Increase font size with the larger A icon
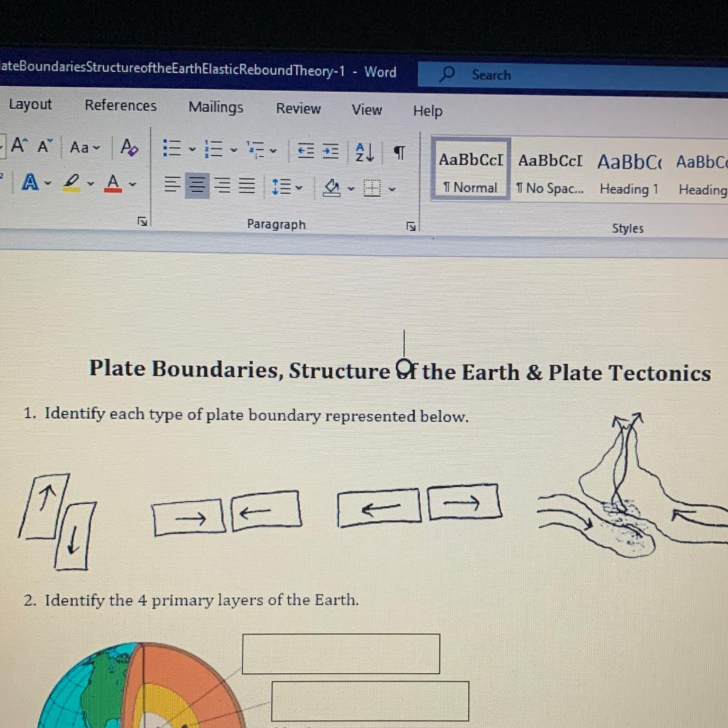 (19, 146)
